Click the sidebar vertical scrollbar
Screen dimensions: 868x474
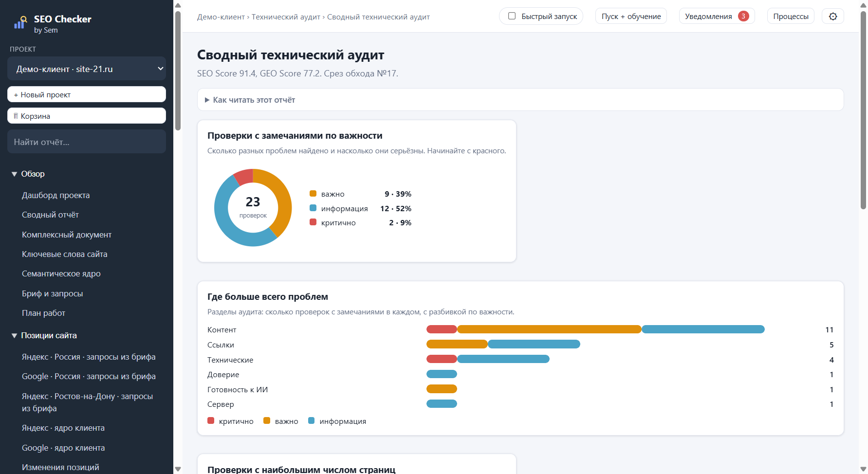pos(178,71)
